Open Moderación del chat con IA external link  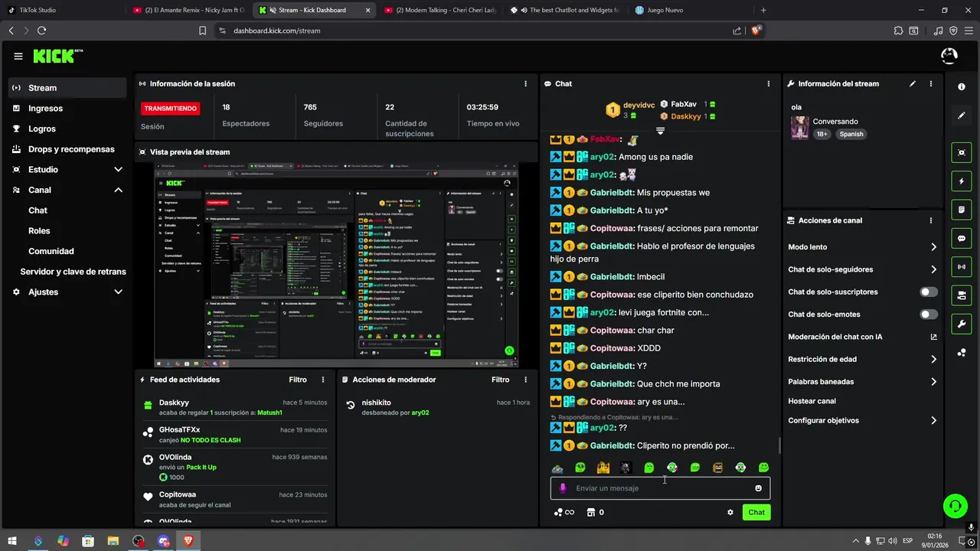tap(934, 337)
